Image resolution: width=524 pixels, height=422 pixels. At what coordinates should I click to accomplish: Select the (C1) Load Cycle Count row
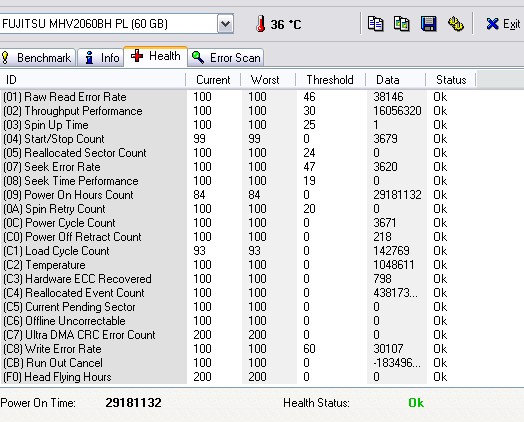tap(238, 251)
